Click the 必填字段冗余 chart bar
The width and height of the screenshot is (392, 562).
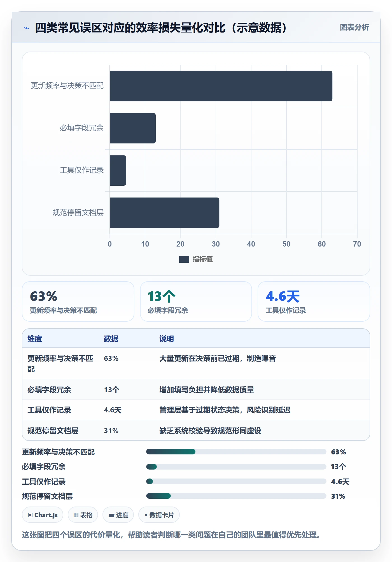click(x=133, y=128)
